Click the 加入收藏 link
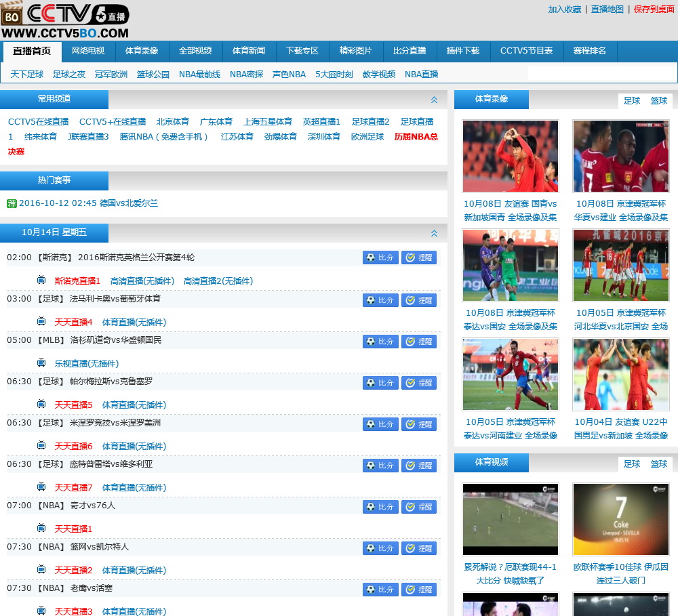 (565, 9)
